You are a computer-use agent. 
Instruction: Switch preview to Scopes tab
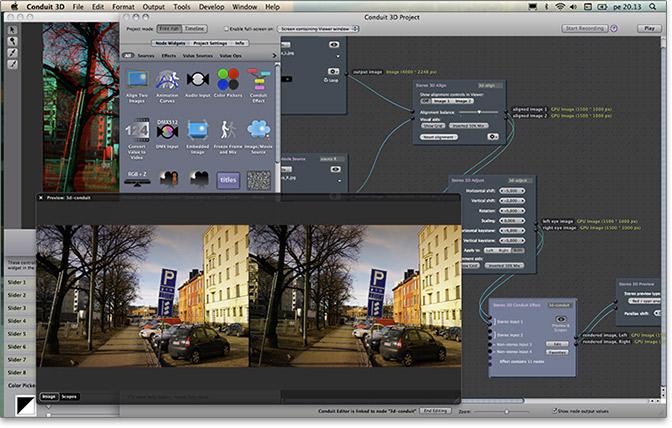click(69, 397)
